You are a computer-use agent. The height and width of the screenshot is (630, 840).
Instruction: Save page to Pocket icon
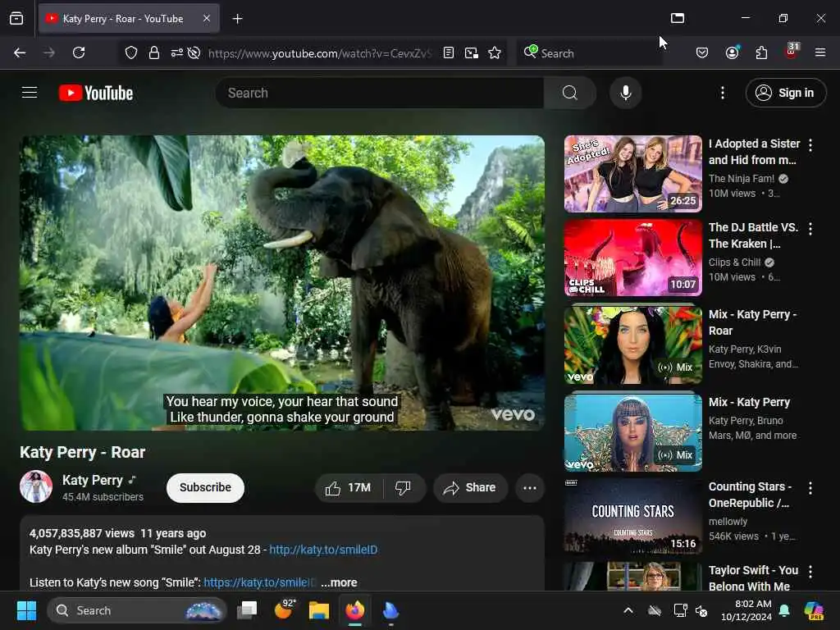click(x=702, y=52)
